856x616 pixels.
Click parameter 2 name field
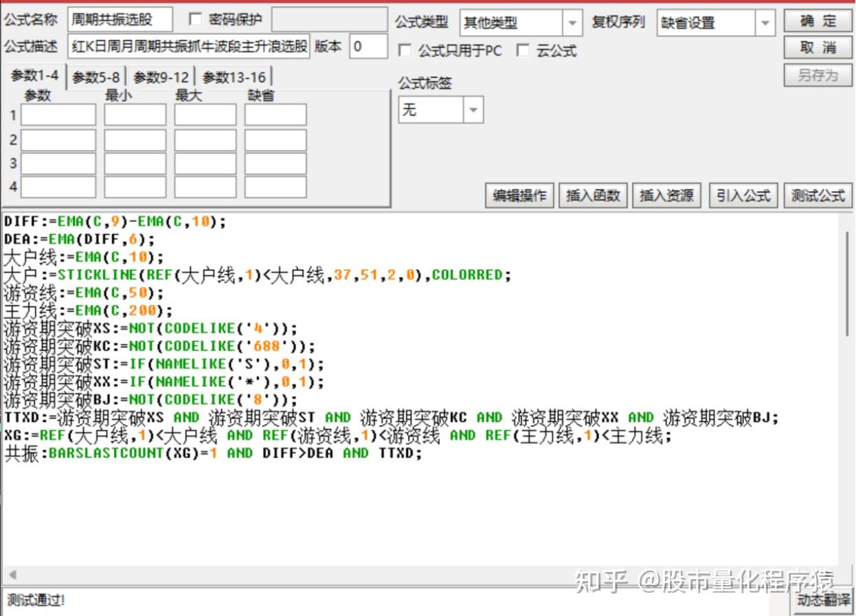pyautogui.click(x=58, y=140)
